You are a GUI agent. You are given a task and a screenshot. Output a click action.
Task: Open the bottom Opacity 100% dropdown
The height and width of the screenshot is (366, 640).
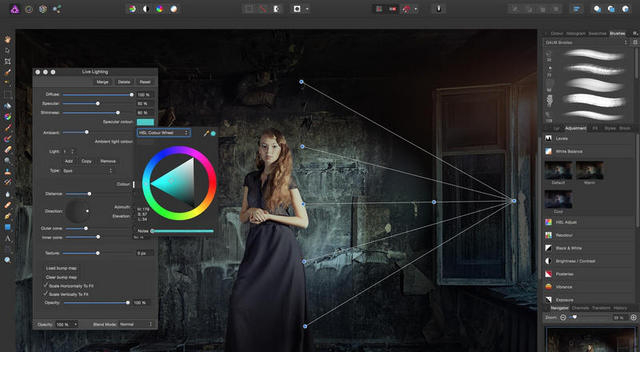click(x=67, y=324)
